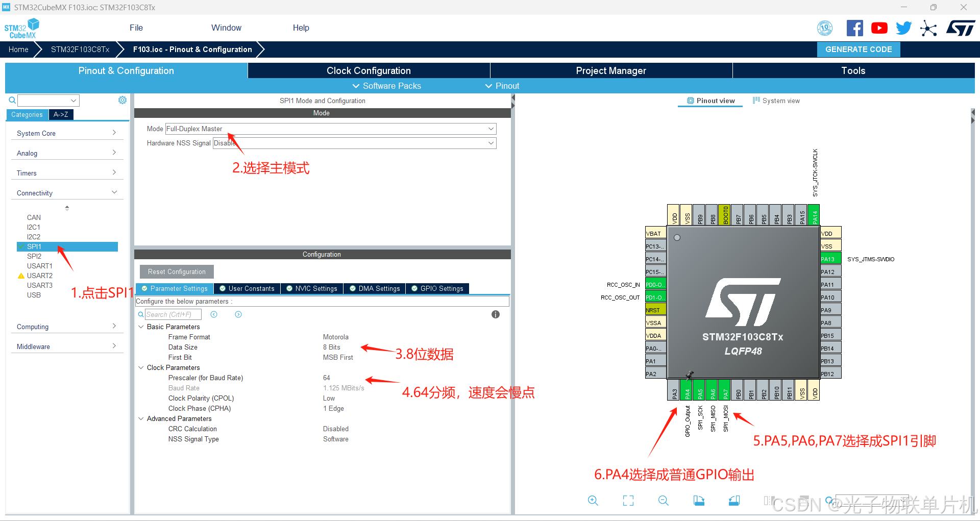The image size is (980, 521).
Task: Expand the Computing category
Action: click(x=67, y=327)
